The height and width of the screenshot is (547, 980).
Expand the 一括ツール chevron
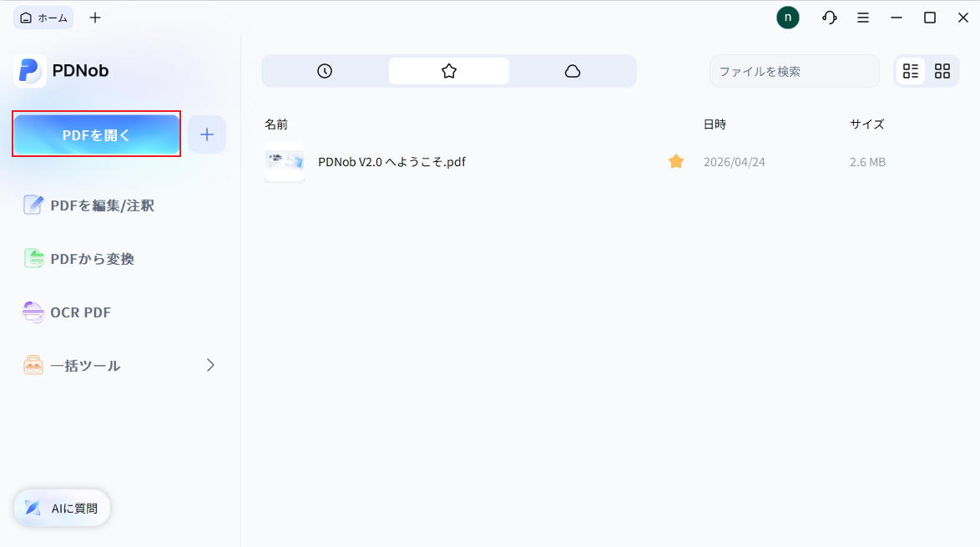210,365
